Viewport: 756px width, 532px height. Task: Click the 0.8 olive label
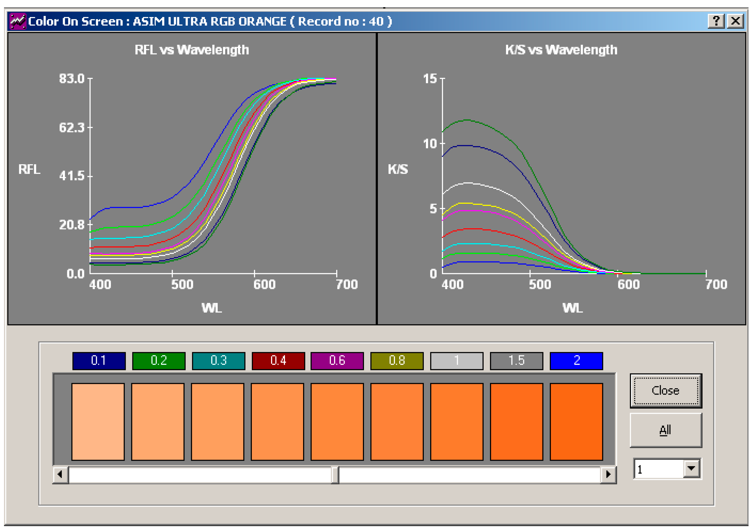point(397,361)
